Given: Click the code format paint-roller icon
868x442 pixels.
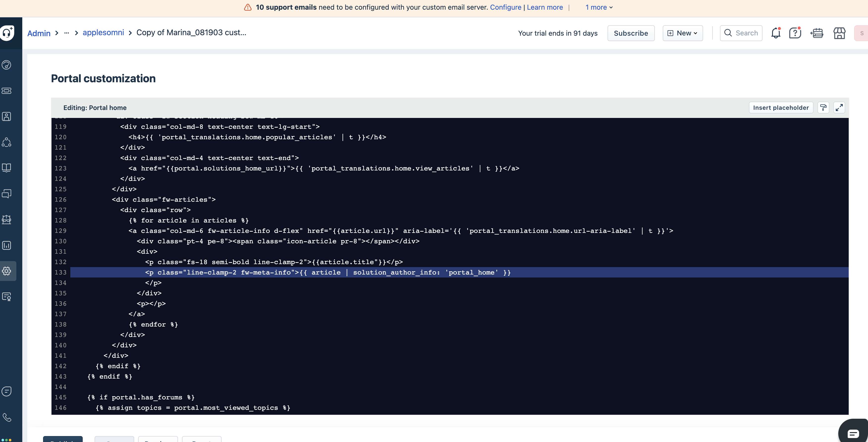Looking at the screenshot, I should [823, 108].
